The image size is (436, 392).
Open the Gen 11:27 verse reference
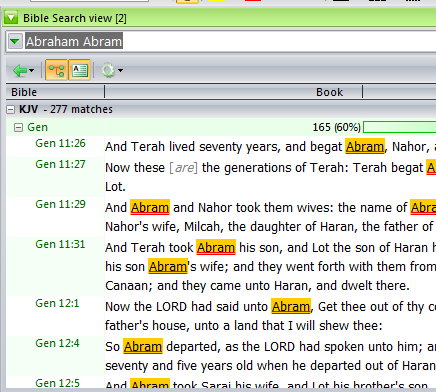(60, 164)
